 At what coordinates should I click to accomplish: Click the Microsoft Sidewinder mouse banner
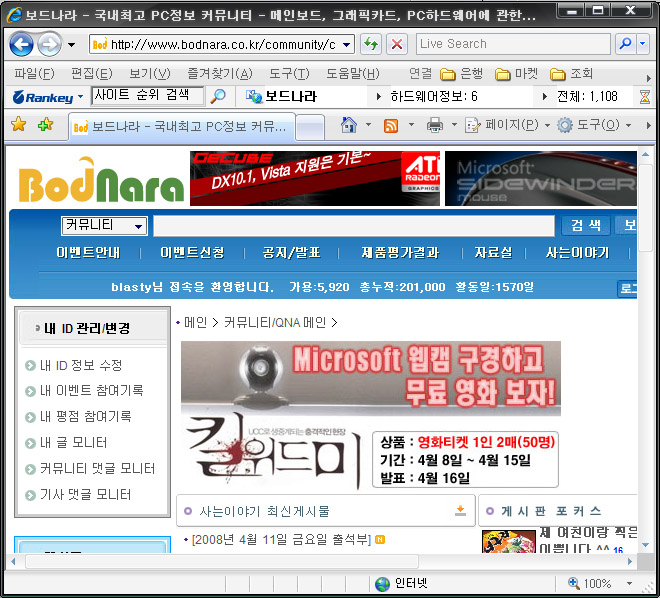pyautogui.click(x=541, y=178)
